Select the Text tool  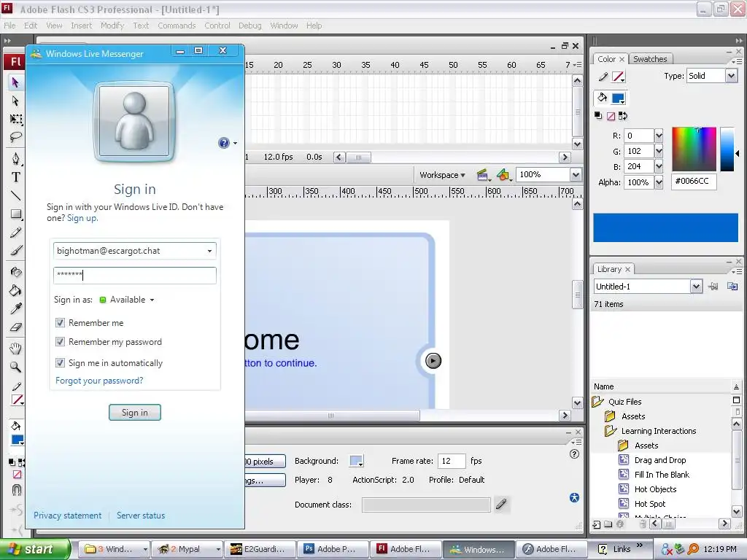tap(16, 177)
